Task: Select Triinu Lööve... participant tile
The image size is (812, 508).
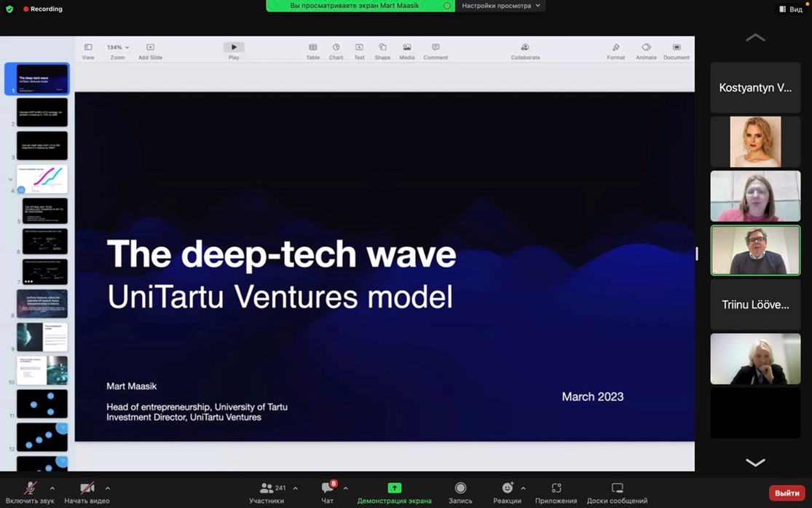Action: click(x=755, y=305)
